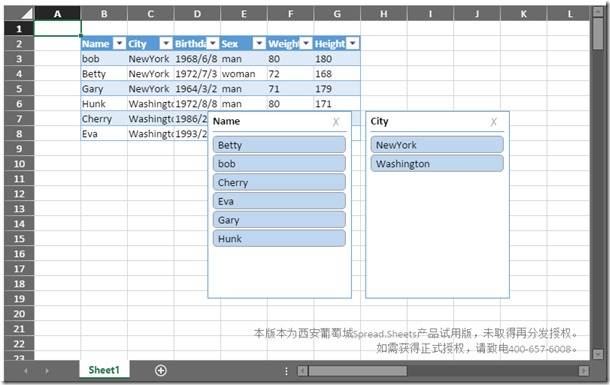Select the Name header cell
The height and width of the screenshot is (385, 610).
pyautogui.click(x=104, y=44)
